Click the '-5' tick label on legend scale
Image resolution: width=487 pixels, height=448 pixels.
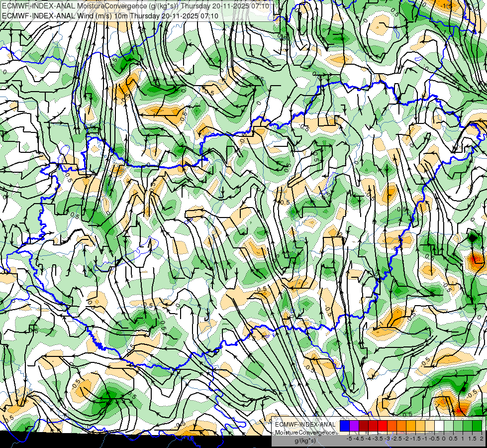pyautogui.click(x=349, y=439)
